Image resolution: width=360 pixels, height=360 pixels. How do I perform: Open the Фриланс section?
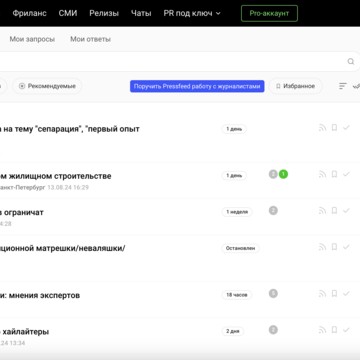click(30, 13)
